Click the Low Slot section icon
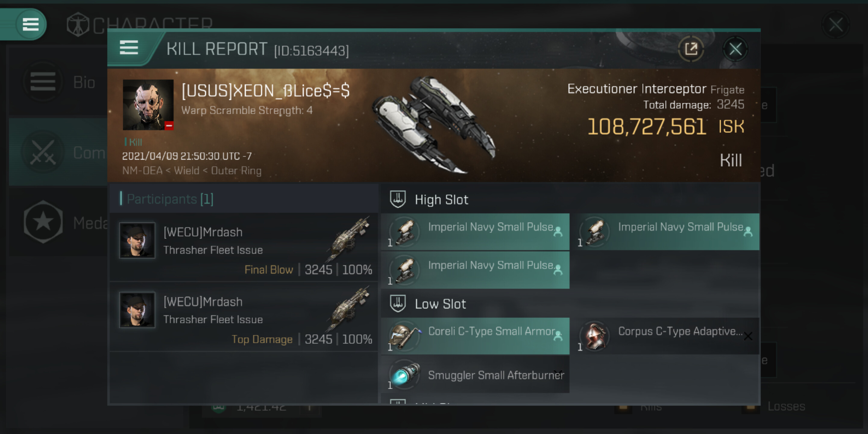 tap(398, 303)
